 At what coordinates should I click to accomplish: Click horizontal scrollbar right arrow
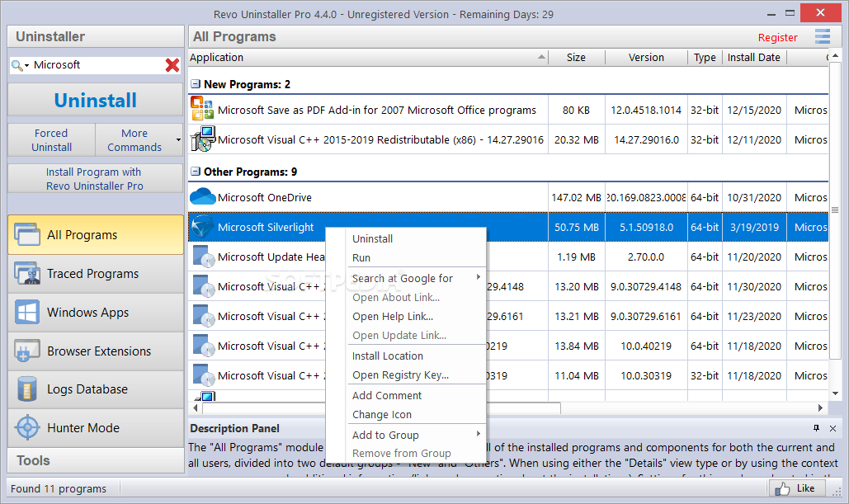(820, 407)
